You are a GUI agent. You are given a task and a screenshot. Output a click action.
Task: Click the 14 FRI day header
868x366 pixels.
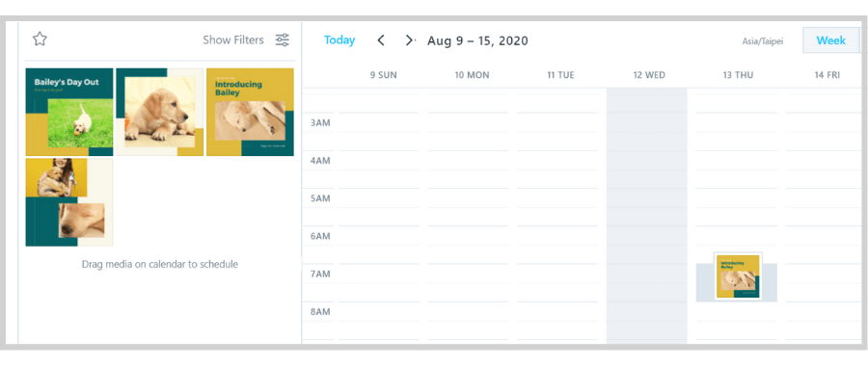(x=827, y=75)
